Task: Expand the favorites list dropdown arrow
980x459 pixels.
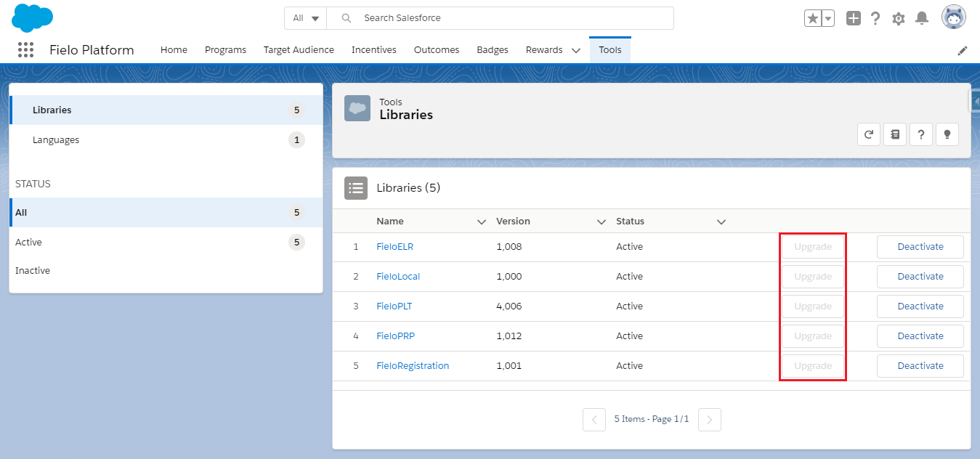Action: [827, 18]
